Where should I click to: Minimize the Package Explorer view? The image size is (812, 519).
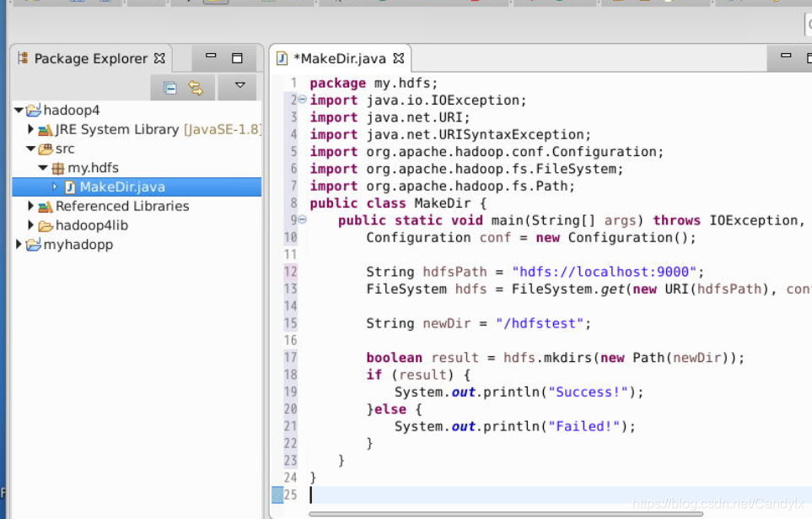coord(211,56)
